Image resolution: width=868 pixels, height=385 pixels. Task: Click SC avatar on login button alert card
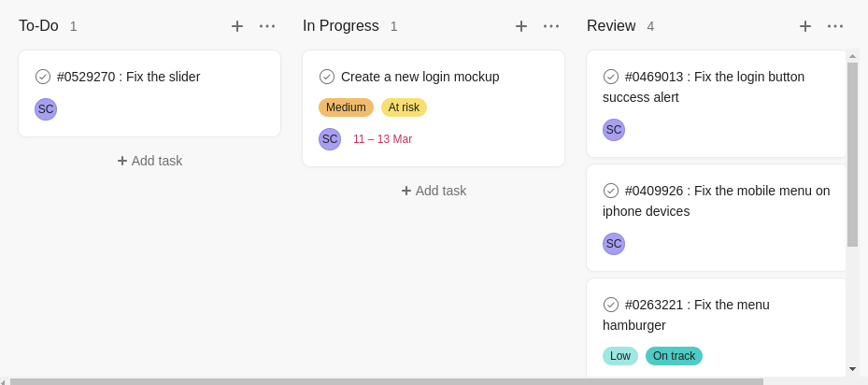(x=614, y=130)
